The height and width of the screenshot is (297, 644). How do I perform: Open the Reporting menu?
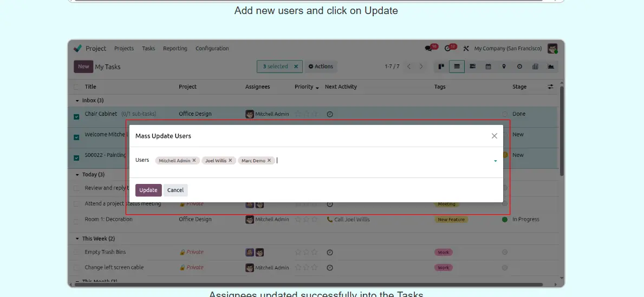175,48
